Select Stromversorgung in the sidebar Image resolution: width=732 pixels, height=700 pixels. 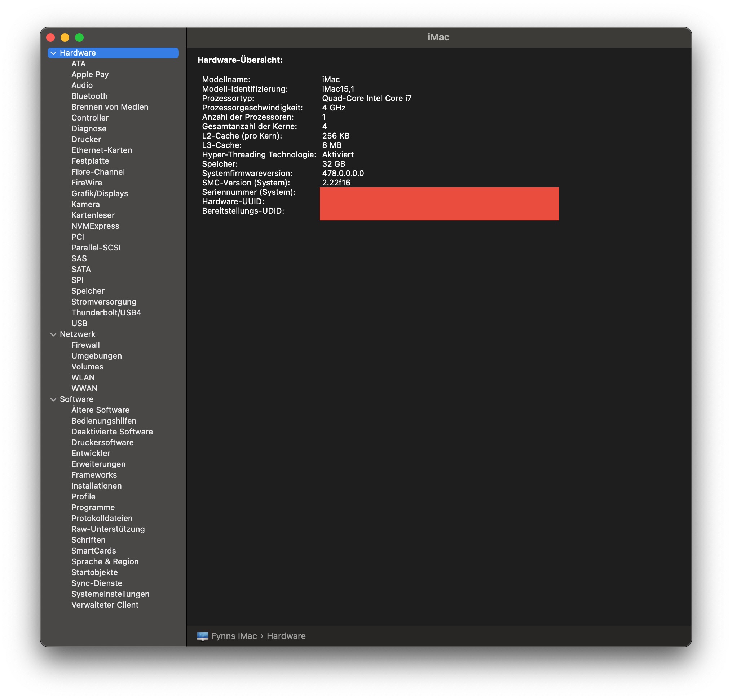(103, 302)
